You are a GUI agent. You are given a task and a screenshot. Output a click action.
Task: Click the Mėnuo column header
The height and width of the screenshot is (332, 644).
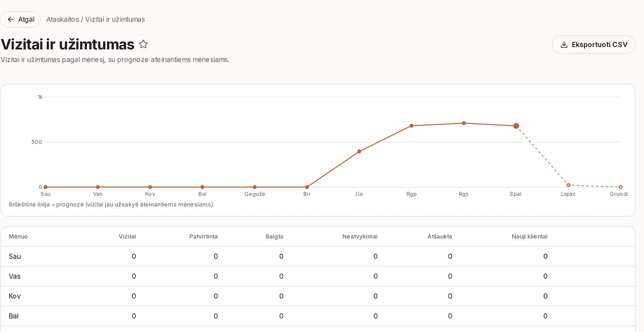pos(18,236)
